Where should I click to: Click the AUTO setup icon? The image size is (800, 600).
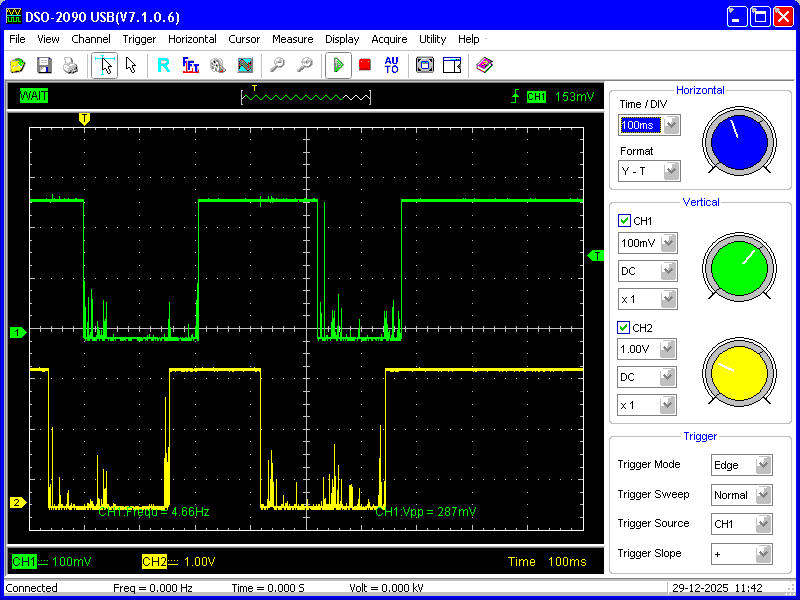[391, 65]
